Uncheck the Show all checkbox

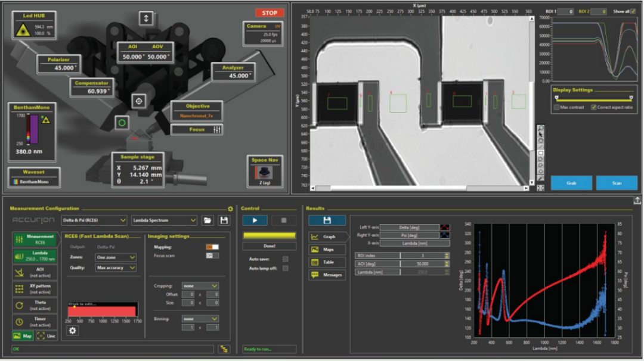pos(633,11)
